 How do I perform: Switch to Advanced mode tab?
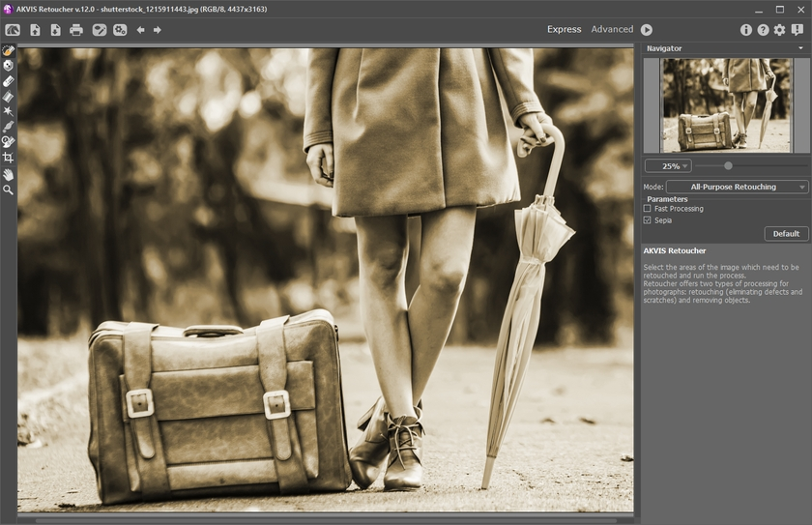(x=612, y=30)
